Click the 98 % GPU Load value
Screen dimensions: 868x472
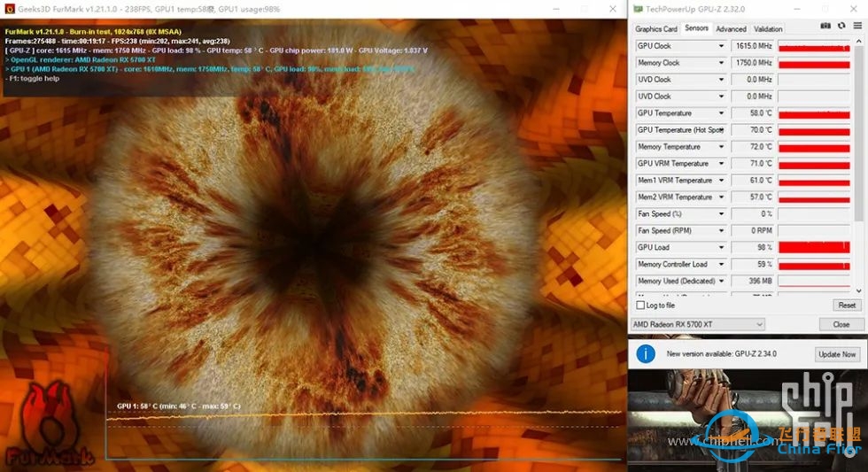coord(753,247)
